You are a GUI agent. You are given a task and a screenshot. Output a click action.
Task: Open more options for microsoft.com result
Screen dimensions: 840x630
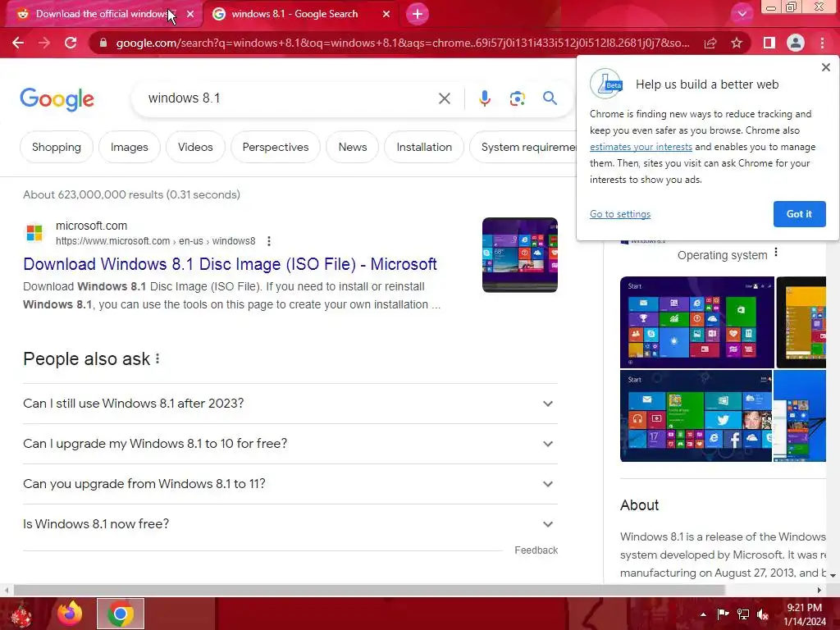click(x=269, y=241)
